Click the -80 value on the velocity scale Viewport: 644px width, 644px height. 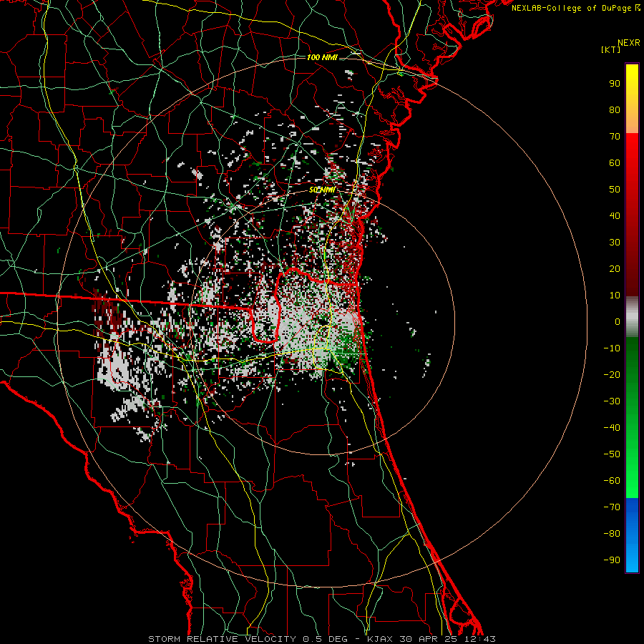(x=612, y=534)
